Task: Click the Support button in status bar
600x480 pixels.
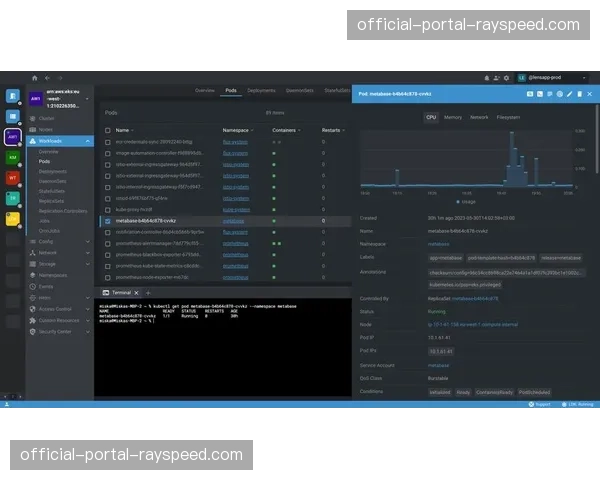Action: (541, 404)
